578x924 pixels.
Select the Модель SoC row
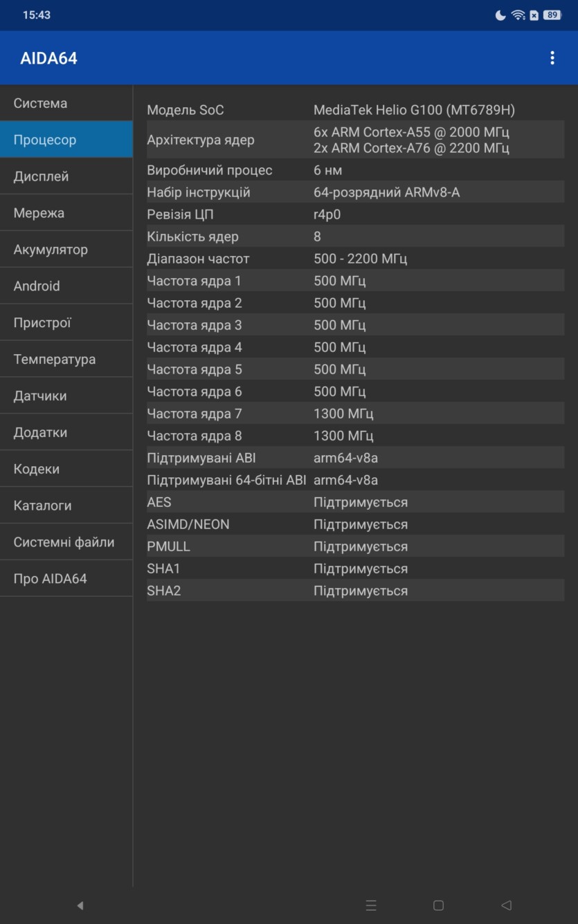click(x=355, y=110)
